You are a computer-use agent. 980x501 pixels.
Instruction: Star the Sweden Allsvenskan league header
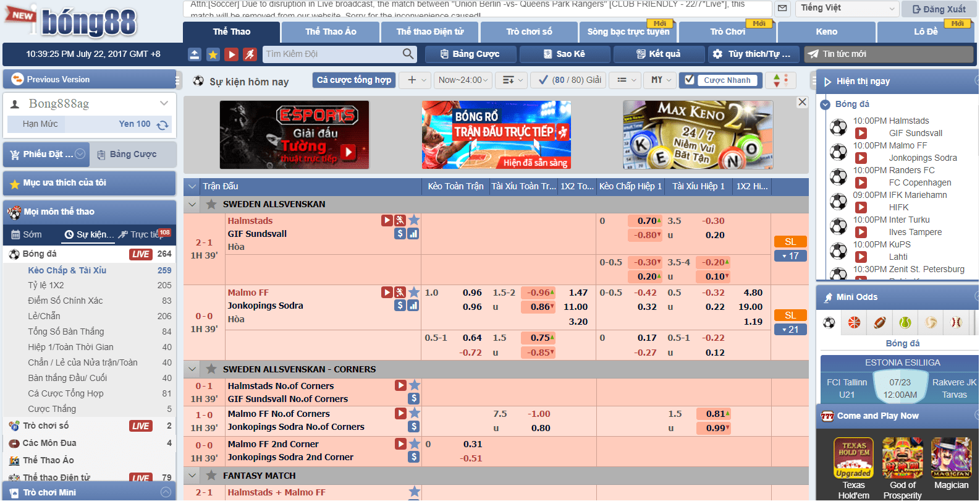[x=211, y=204]
